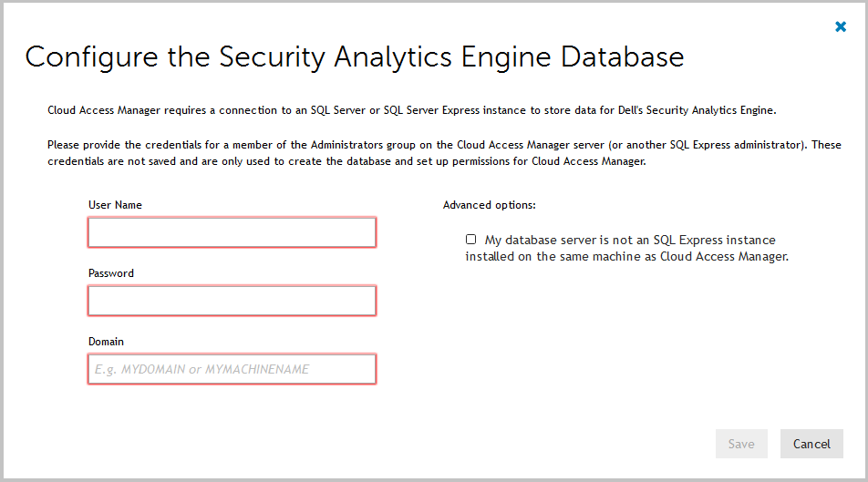Click the Domain text box
The width and height of the screenshot is (868, 482).
(x=232, y=369)
